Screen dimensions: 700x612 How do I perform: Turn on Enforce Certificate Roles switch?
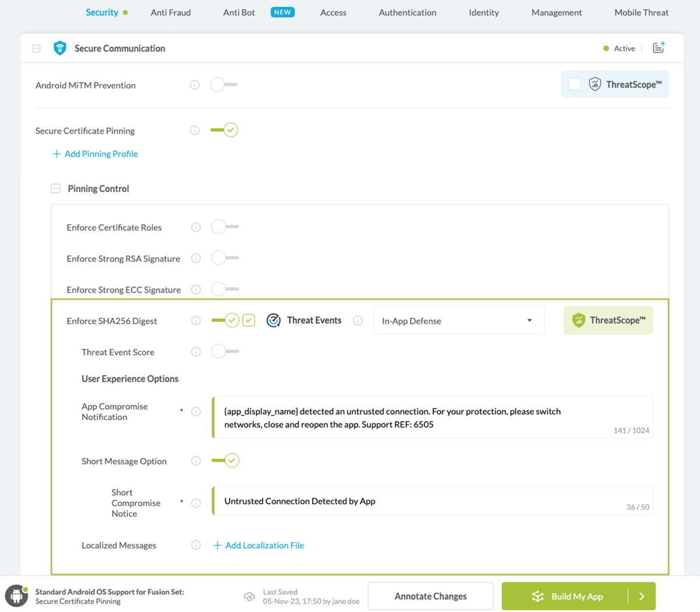click(x=225, y=227)
